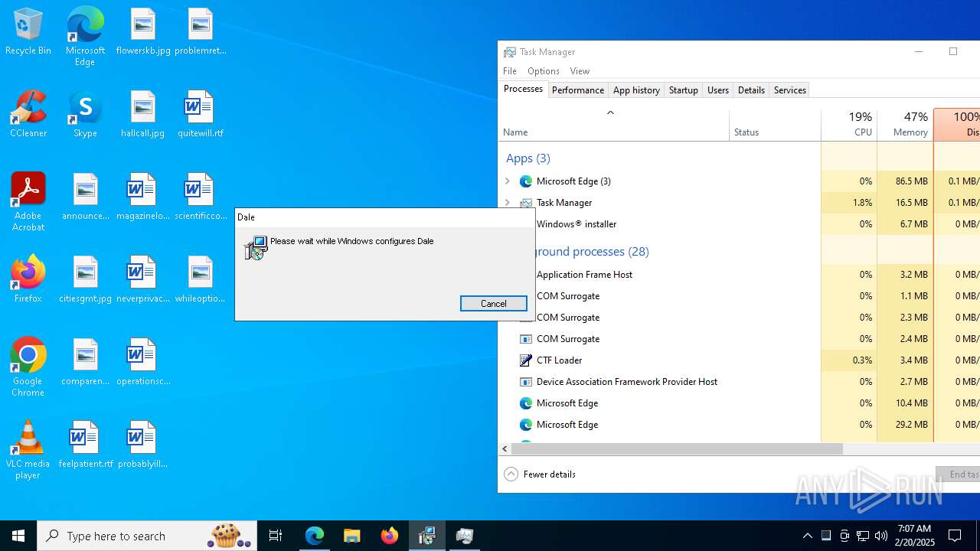Select the CTF Loader process row
The width and height of the screenshot is (980, 551).
739,360
